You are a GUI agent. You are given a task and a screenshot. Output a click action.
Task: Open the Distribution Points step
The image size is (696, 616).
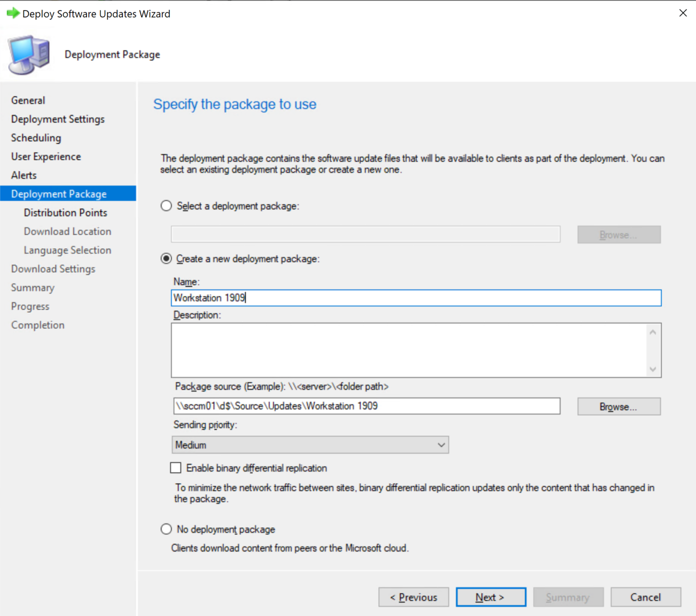coord(65,213)
